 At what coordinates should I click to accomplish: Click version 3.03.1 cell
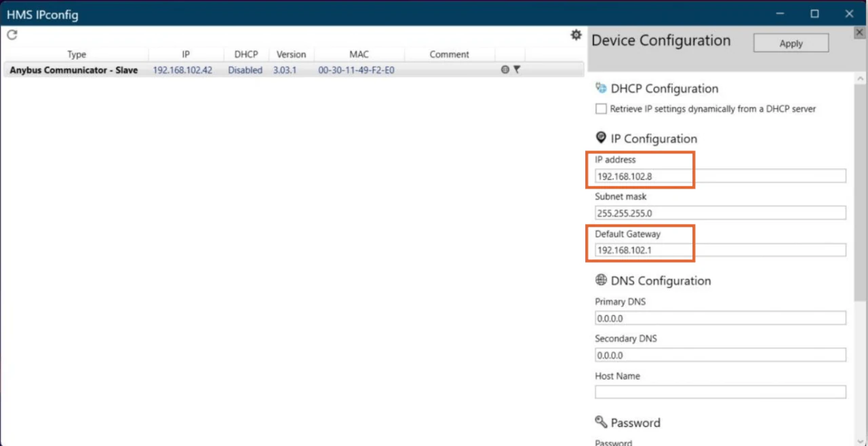285,70
